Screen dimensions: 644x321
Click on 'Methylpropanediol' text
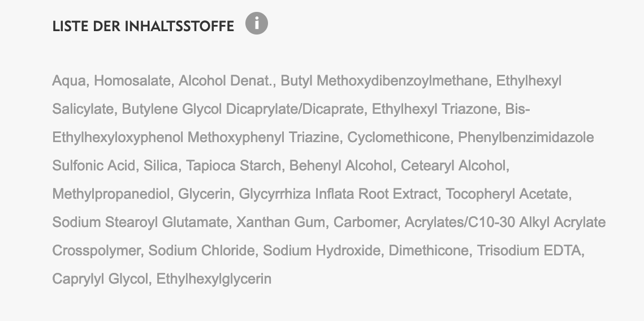point(111,194)
